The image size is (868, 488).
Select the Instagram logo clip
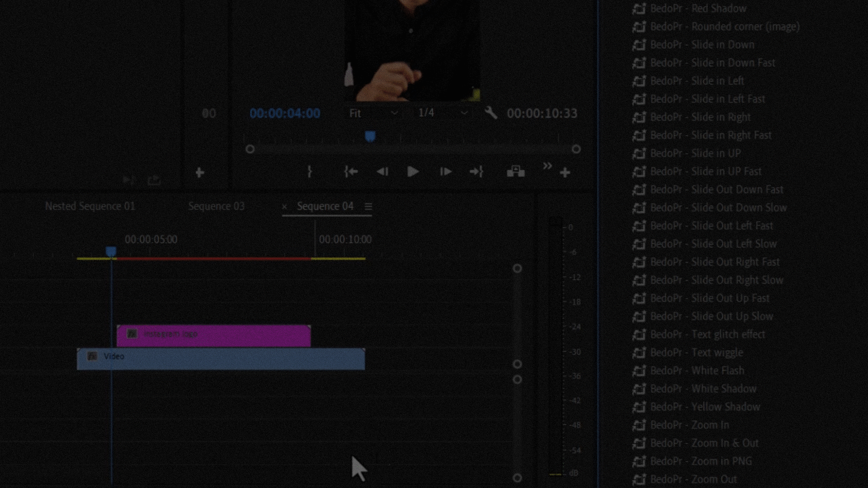(213, 336)
